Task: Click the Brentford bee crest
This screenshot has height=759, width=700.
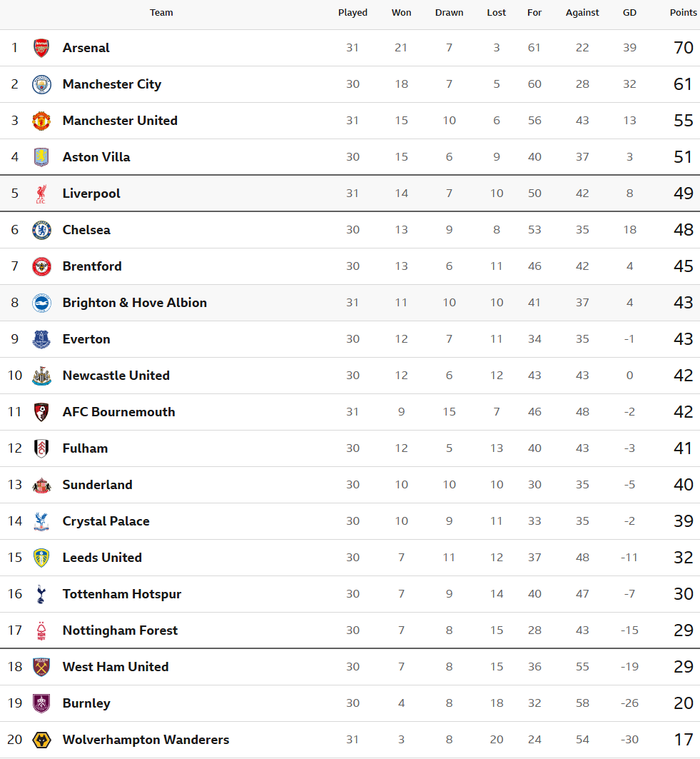Action: pyautogui.click(x=41, y=266)
